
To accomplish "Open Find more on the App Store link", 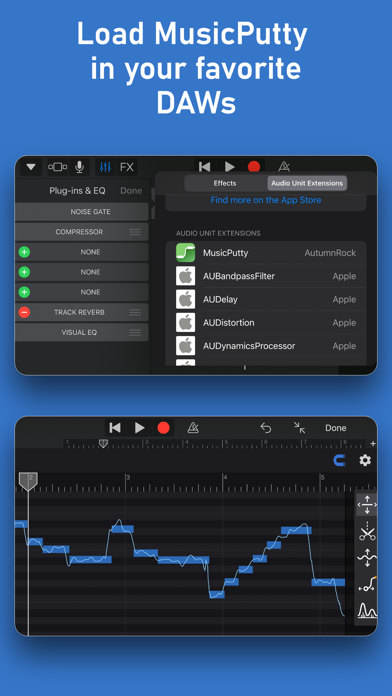I will [x=265, y=200].
